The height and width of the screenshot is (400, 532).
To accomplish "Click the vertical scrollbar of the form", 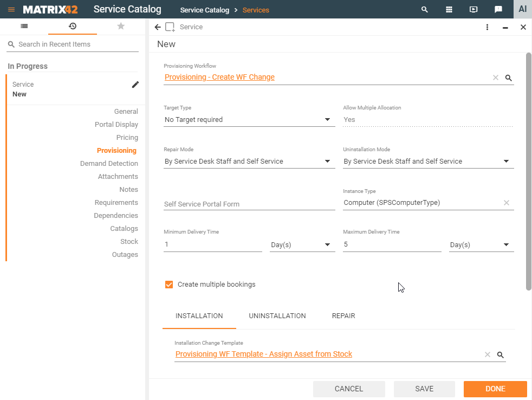I will click(x=529, y=171).
